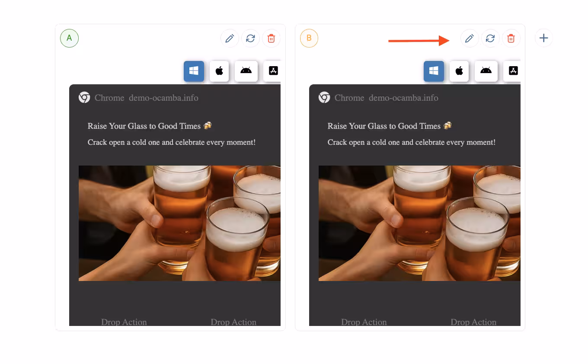The width and height of the screenshot is (588, 364).
Task: Select the Android preview icon on variant B
Action: click(486, 71)
